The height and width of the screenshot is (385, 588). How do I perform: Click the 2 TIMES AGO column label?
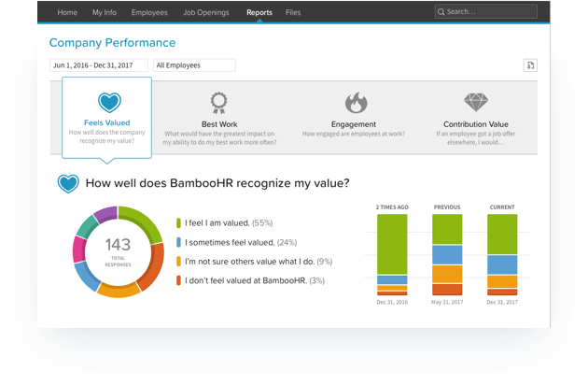click(392, 207)
